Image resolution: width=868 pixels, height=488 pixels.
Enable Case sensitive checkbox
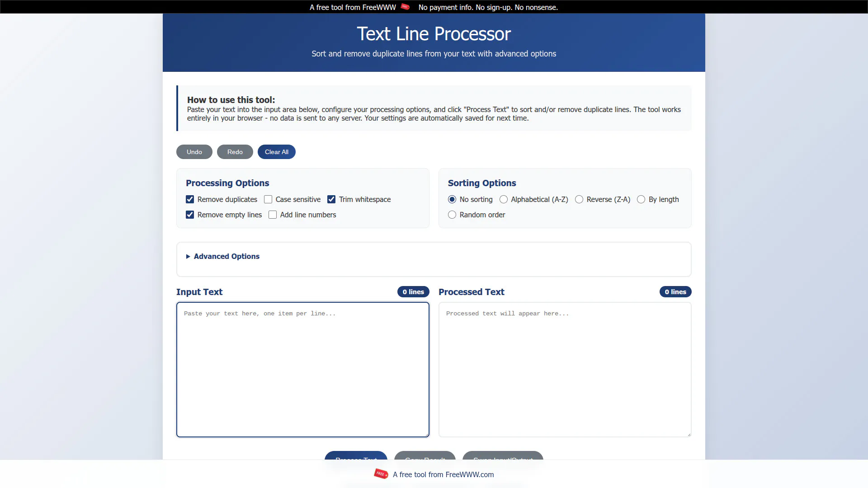(x=268, y=199)
